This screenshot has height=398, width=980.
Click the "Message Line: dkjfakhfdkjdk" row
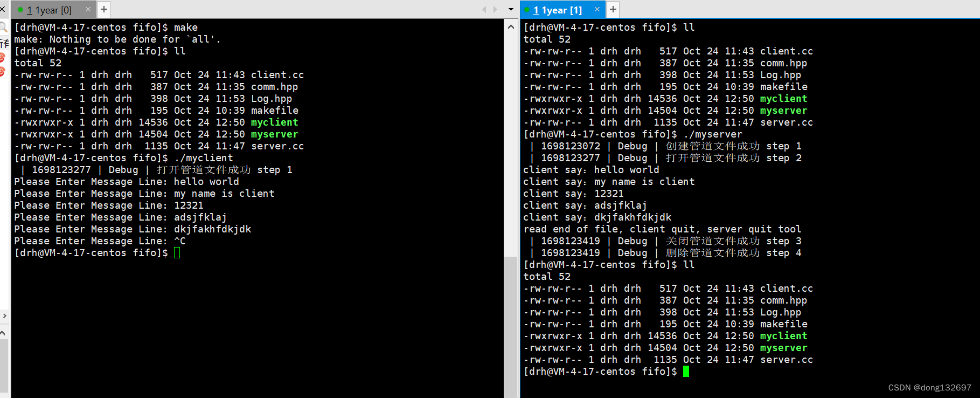pyautogui.click(x=133, y=229)
